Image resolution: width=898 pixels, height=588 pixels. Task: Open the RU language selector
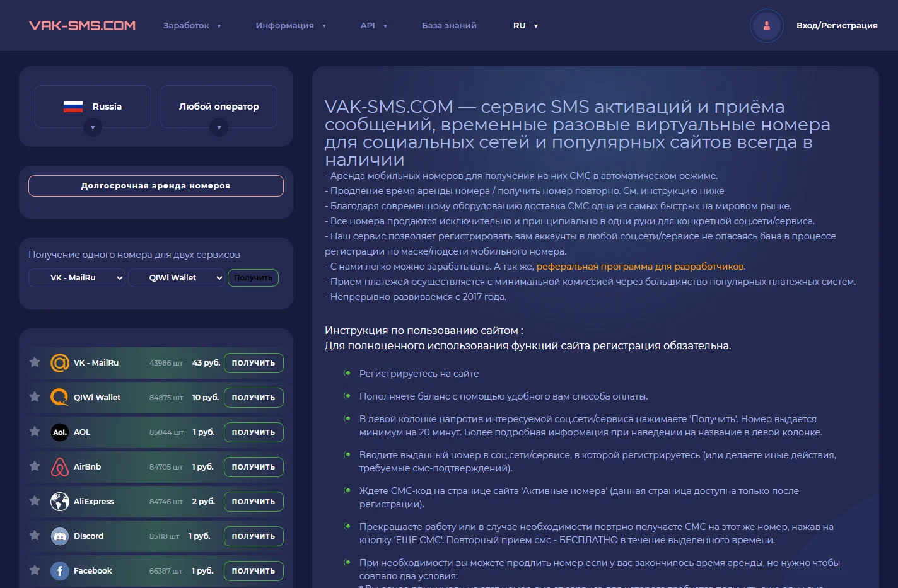525,26
